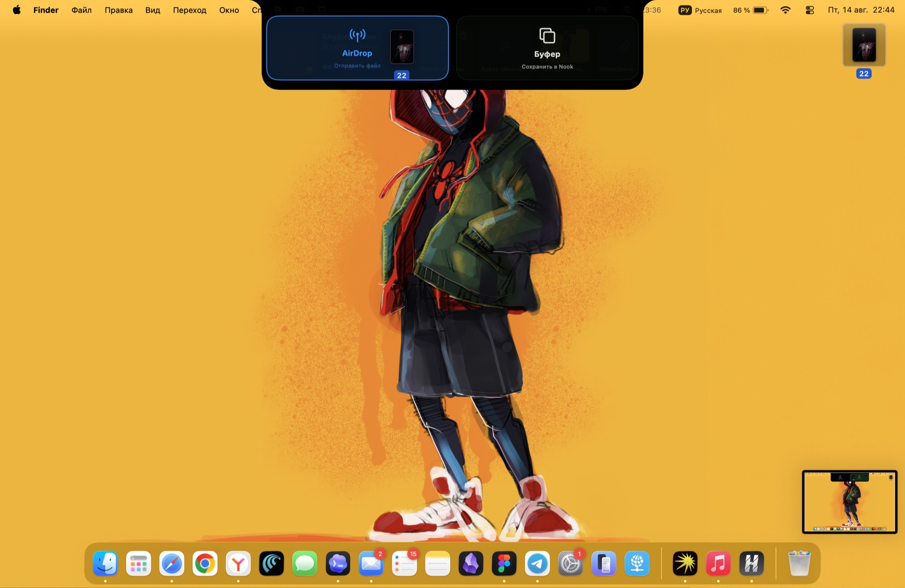Open Google Chrome in the Dock
Screen dimensions: 905x588
point(205,563)
